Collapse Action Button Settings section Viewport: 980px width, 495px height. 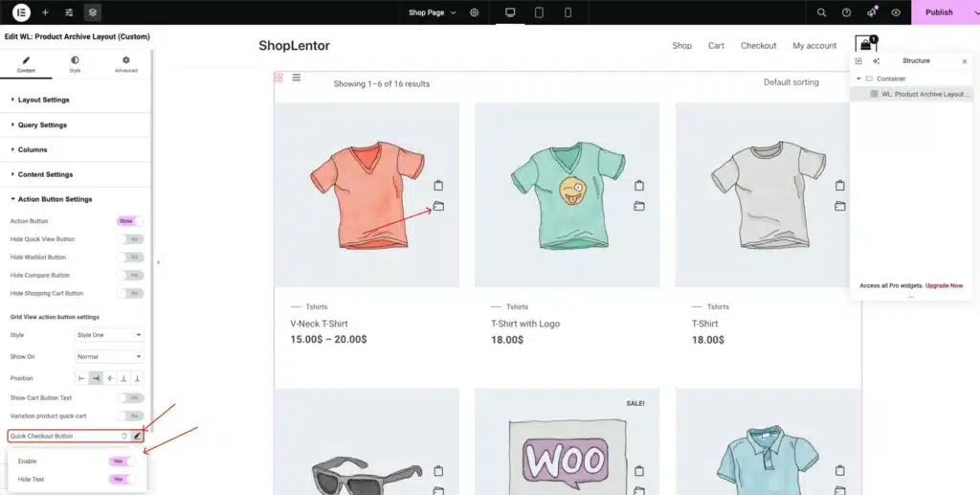(x=75, y=199)
